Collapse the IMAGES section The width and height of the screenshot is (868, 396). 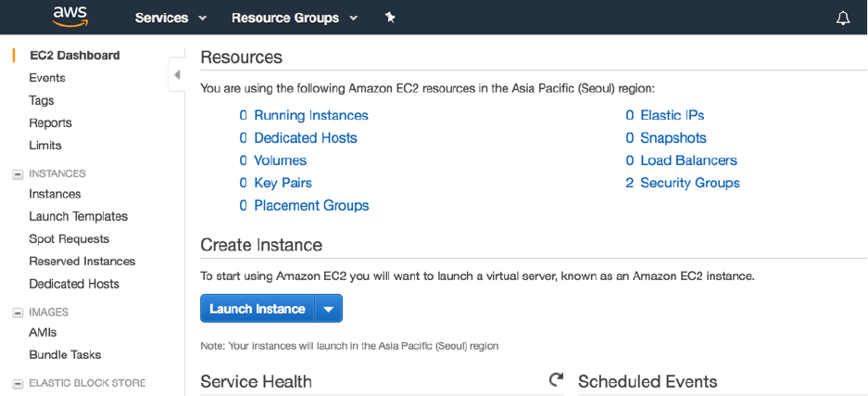[17, 313]
